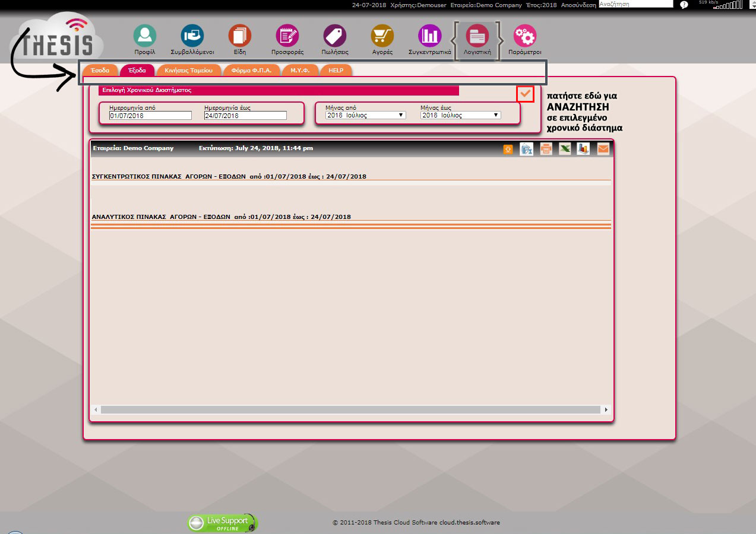756x534 pixels.
Task: Open the Παράμετροι gears icon
Action: 524,36
